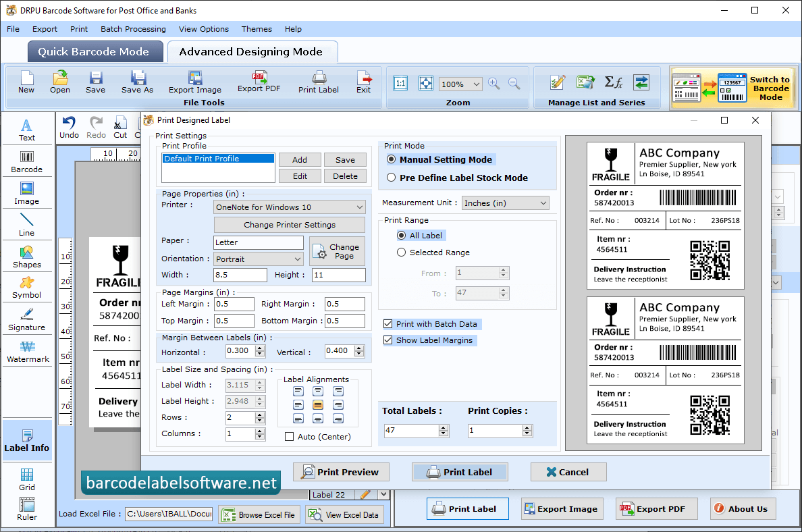Click the Print Preview button
The height and width of the screenshot is (532, 802).
point(341,472)
